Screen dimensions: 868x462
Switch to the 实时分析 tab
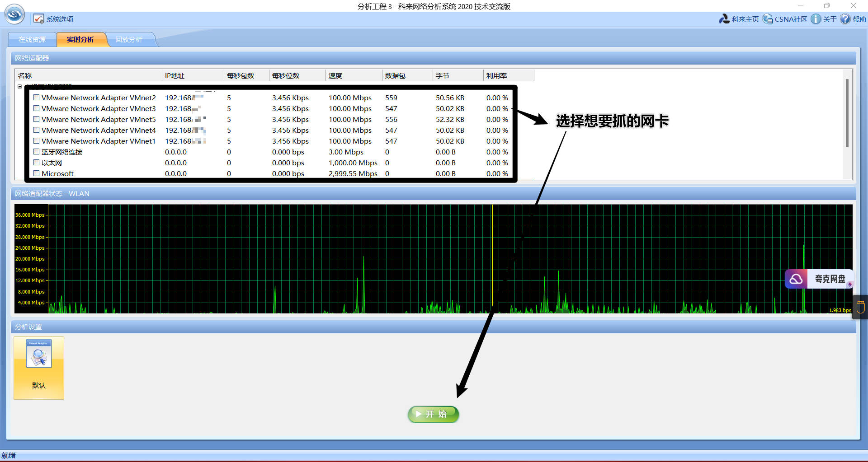tap(80, 40)
